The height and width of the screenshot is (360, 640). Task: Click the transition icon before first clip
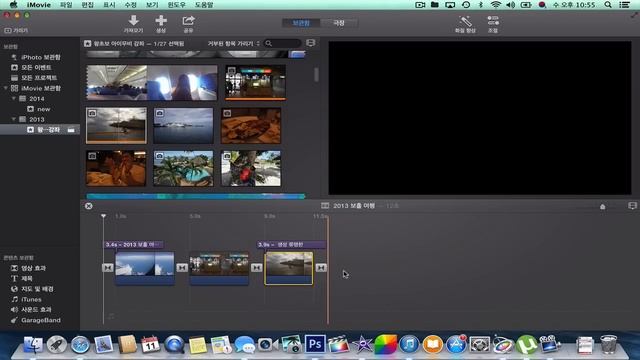coord(107,268)
